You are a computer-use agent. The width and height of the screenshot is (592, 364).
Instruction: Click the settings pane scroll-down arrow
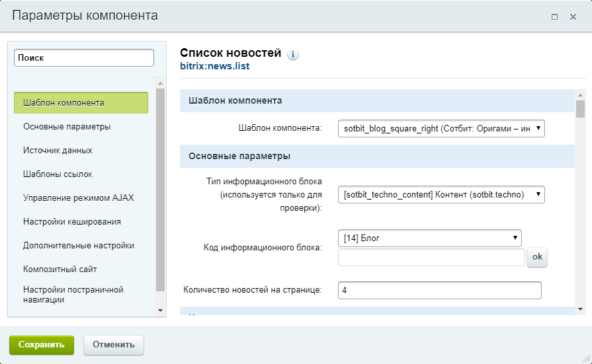(580, 309)
